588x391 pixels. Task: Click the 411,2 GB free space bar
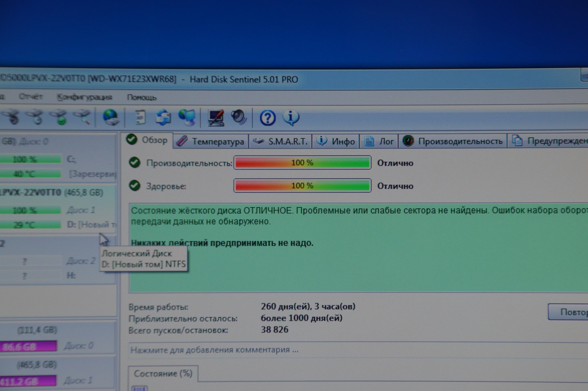click(28, 381)
